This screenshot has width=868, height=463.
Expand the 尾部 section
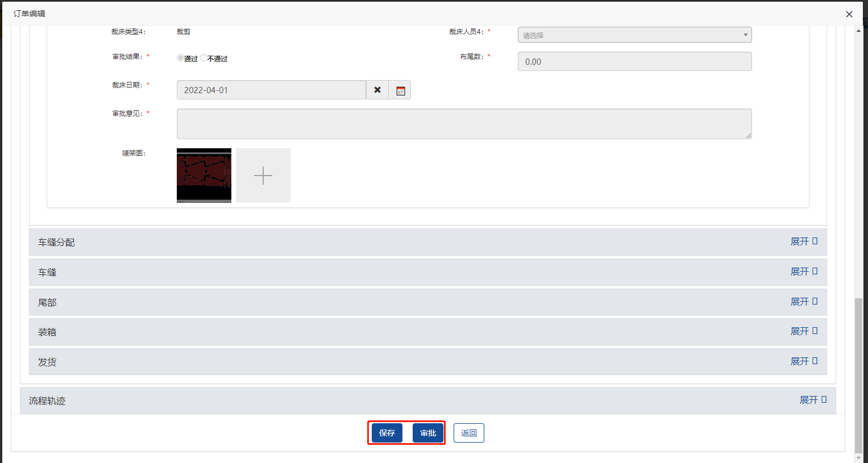(x=803, y=302)
